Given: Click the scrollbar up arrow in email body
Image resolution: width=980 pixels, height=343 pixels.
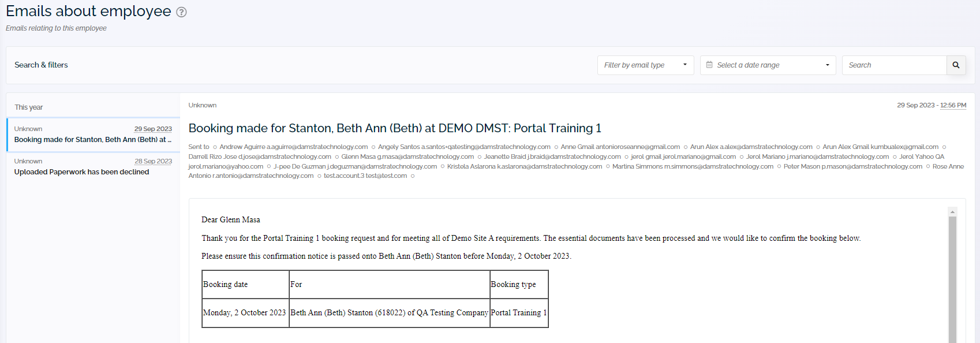Looking at the screenshot, I should pyautogui.click(x=952, y=212).
